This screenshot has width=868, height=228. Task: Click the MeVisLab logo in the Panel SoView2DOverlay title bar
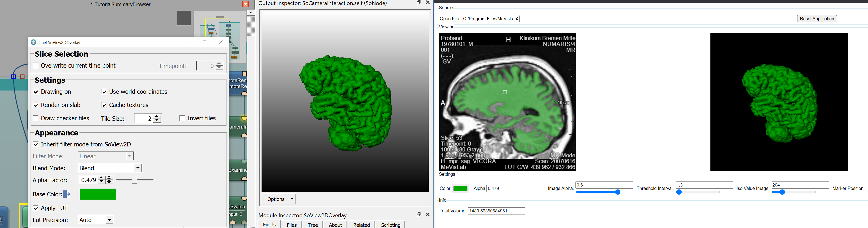click(x=33, y=42)
